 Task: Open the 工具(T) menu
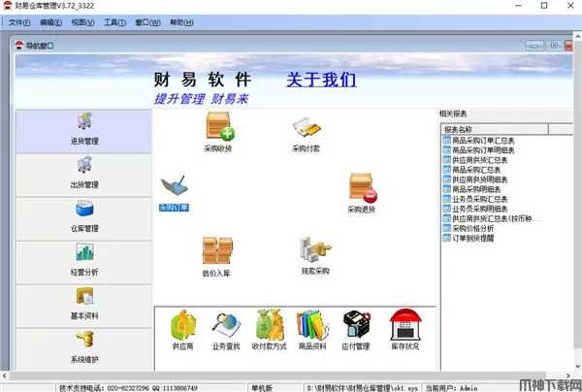click(x=114, y=22)
